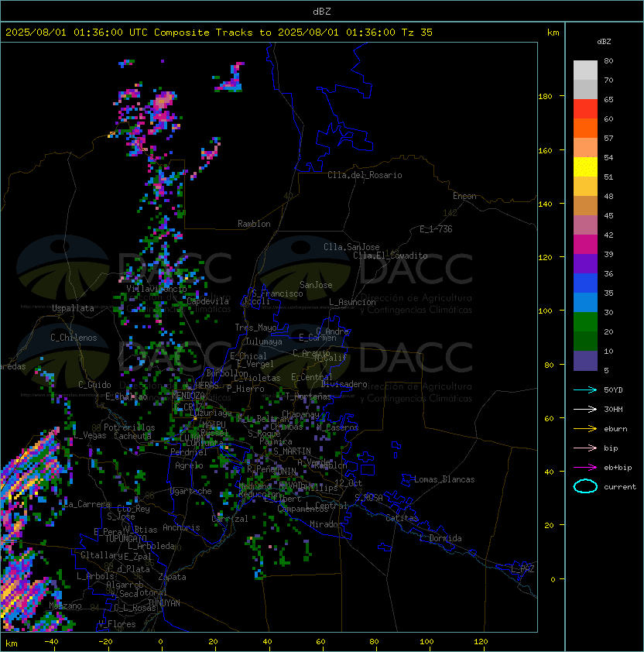Select the orange swatch between 60 and 57 dBZ
The image size is (644, 652).
tap(585, 128)
